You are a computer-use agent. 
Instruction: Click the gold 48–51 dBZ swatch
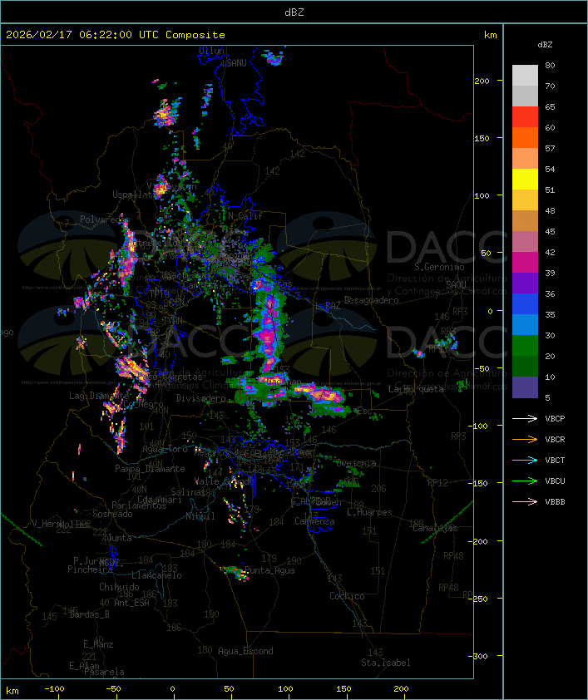(525, 200)
